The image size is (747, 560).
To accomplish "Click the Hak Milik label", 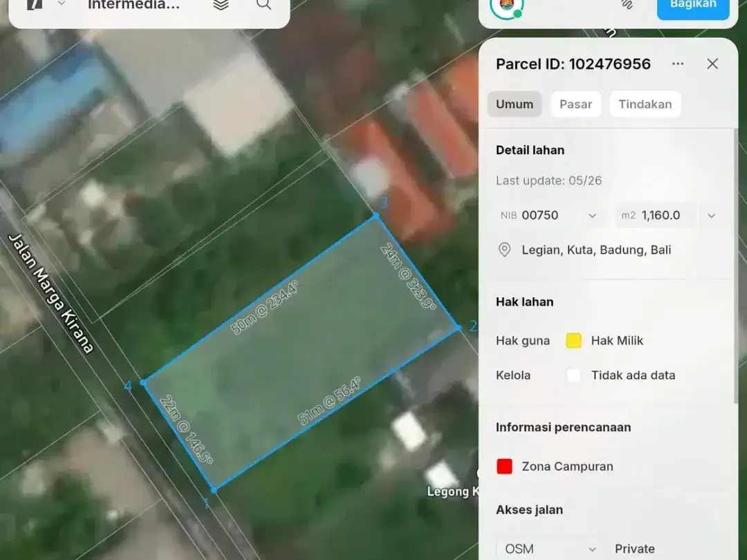I will (x=617, y=340).
